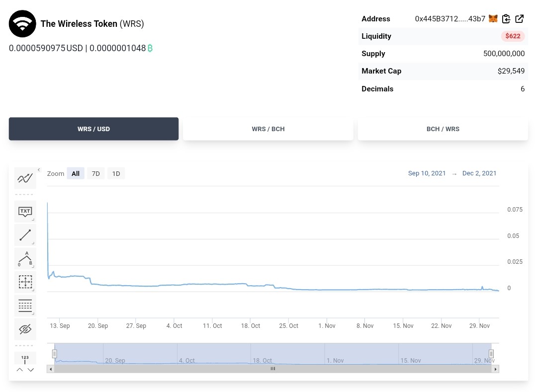
Task: Click supply value 500,000,000
Action: pyautogui.click(x=504, y=54)
